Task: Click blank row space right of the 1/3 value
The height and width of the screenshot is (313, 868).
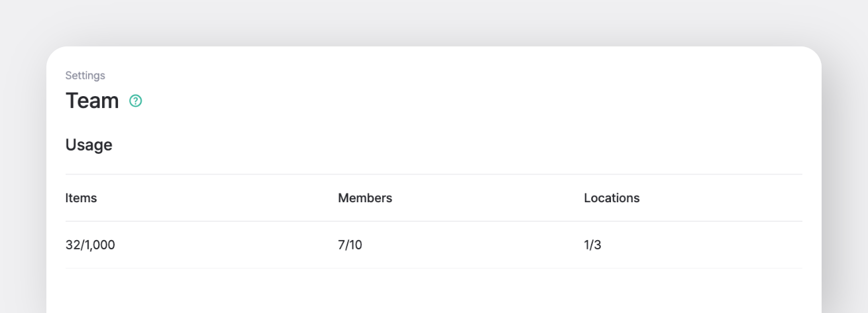Action: click(702, 245)
